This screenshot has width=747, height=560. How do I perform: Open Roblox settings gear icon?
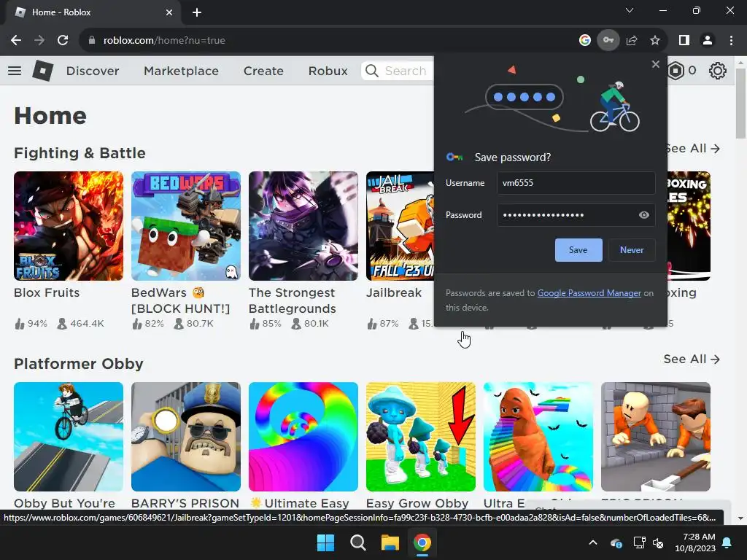[x=717, y=71]
